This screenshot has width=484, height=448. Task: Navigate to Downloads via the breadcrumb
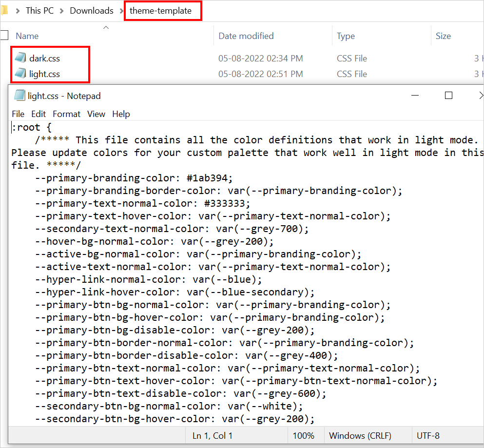coord(91,10)
